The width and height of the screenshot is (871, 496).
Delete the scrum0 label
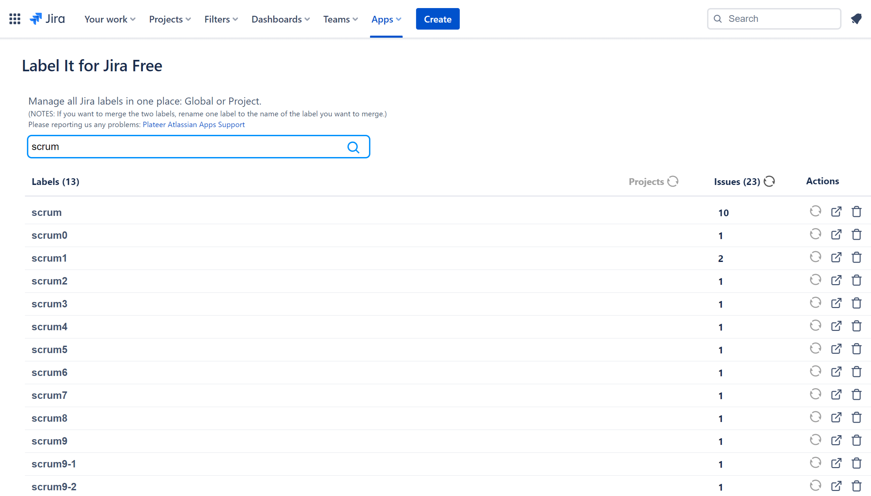coord(857,234)
